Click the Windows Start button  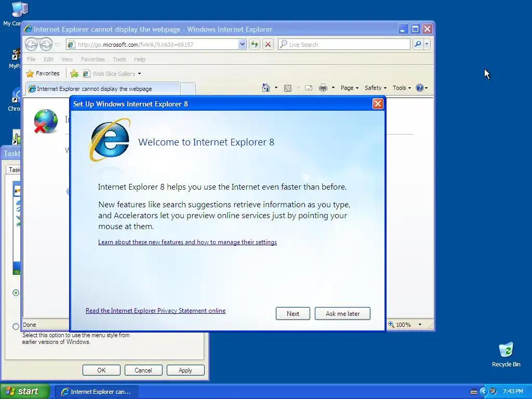click(x=25, y=391)
